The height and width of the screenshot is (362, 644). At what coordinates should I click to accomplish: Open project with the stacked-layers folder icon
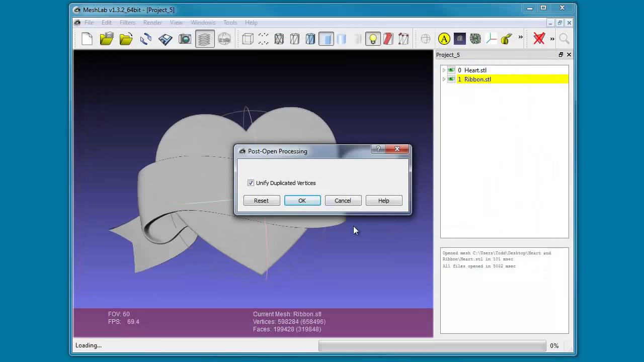point(107,39)
